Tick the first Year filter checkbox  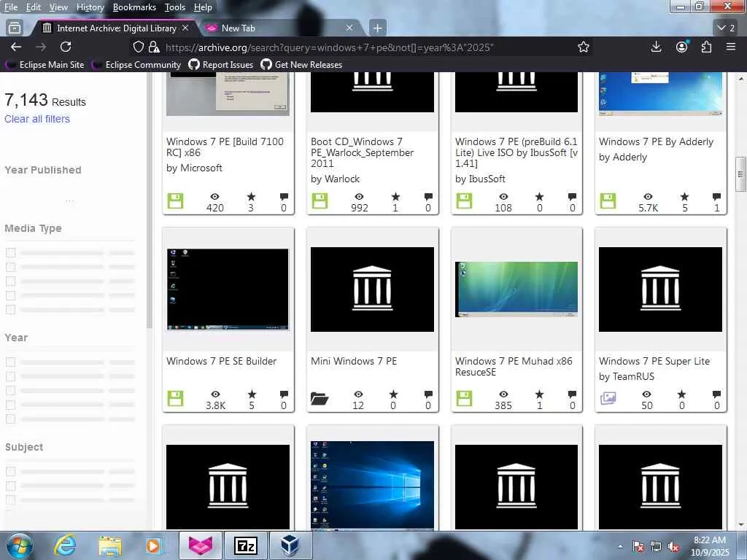10,362
